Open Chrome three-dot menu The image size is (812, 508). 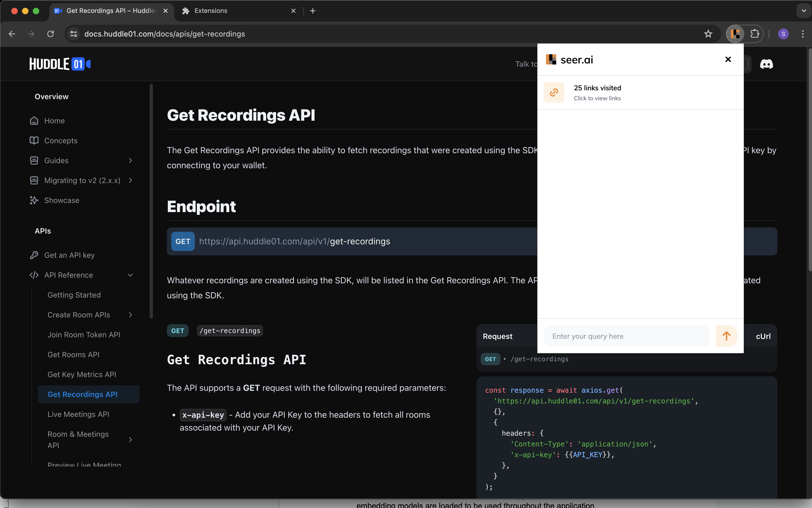803,34
